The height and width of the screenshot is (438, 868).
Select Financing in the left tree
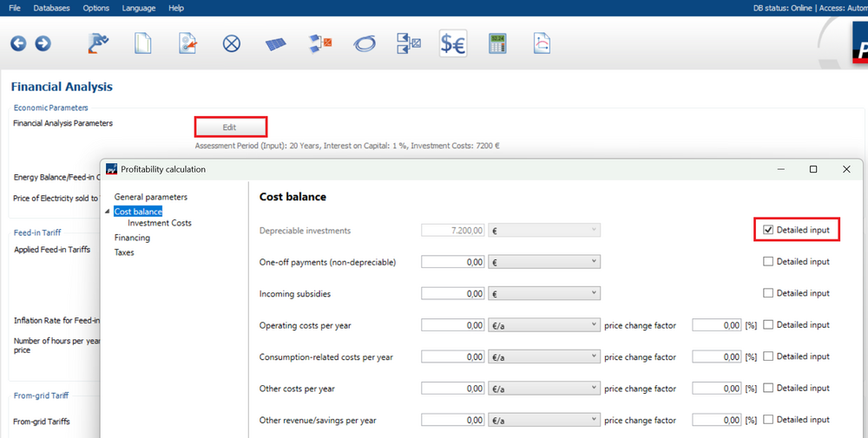pyautogui.click(x=132, y=238)
